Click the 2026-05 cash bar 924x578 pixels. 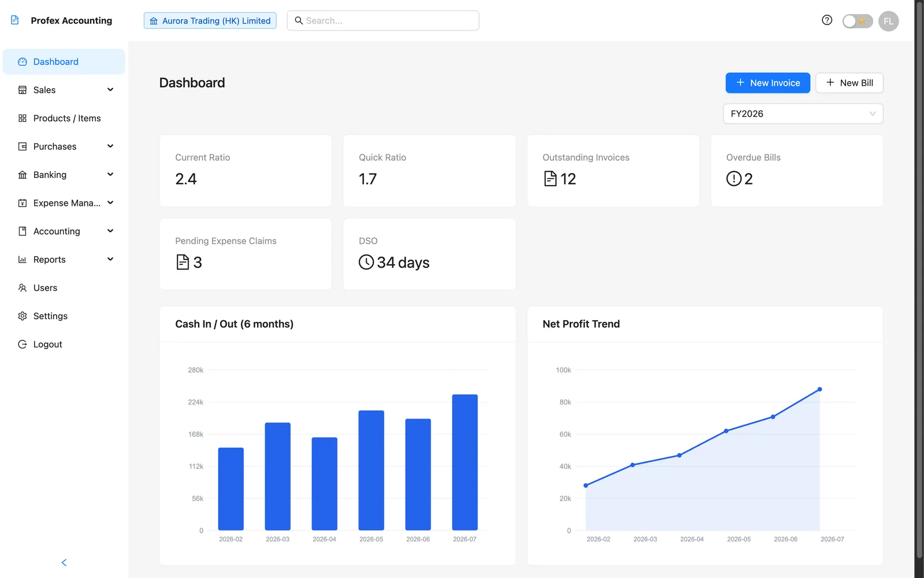371,470
